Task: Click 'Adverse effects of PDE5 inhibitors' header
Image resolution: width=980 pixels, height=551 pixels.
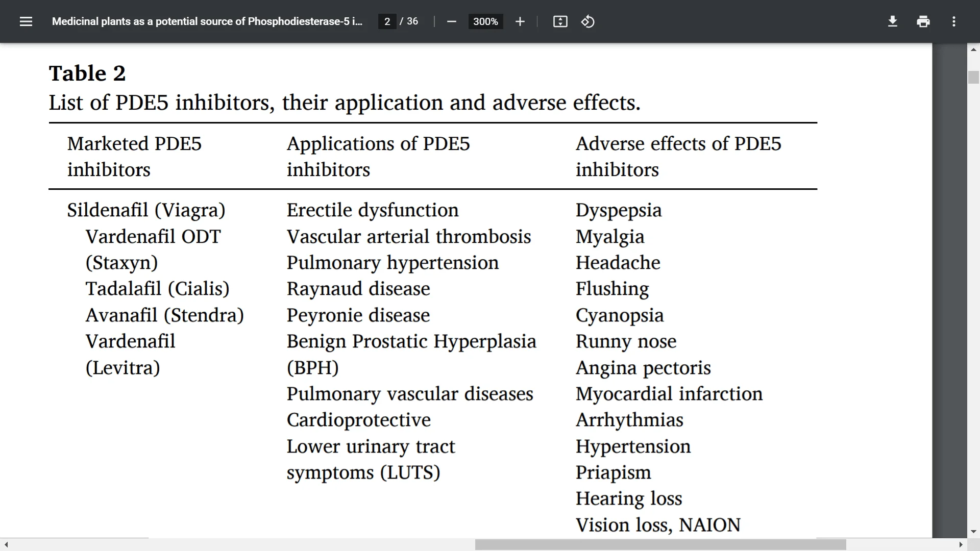Action: (x=678, y=157)
